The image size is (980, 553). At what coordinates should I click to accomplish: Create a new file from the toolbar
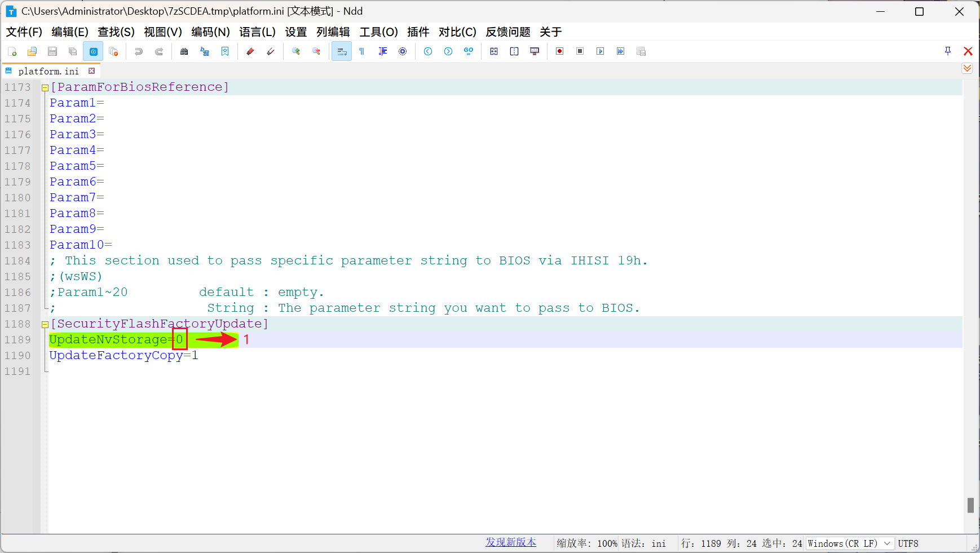coord(12,51)
